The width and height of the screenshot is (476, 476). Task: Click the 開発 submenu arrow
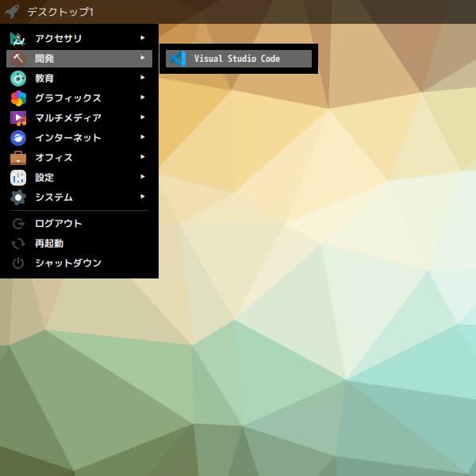pos(142,57)
